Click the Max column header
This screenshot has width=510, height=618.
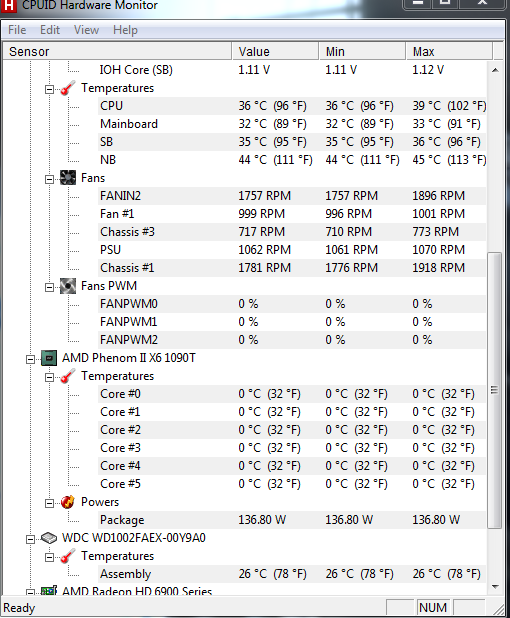[449, 52]
